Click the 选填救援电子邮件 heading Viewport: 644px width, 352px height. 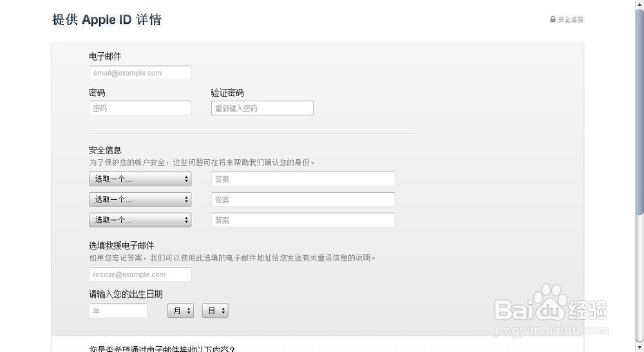pyautogui.click(x=122, y=246)
